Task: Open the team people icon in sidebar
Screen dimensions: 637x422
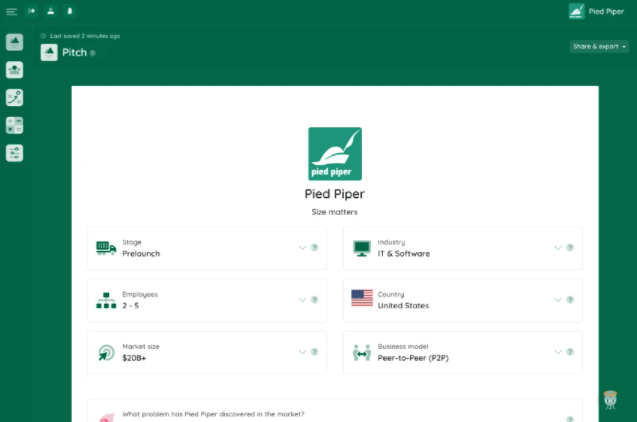Action: [14, 70]
